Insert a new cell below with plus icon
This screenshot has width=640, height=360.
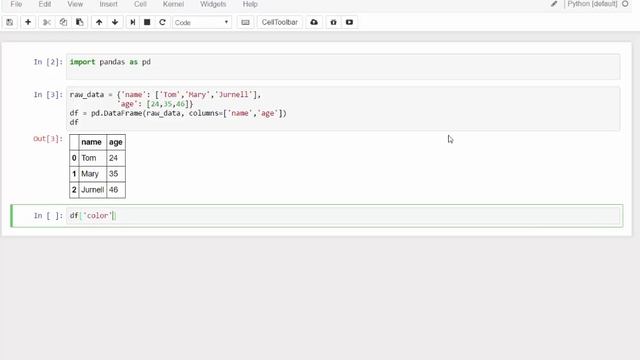(28, 22)
